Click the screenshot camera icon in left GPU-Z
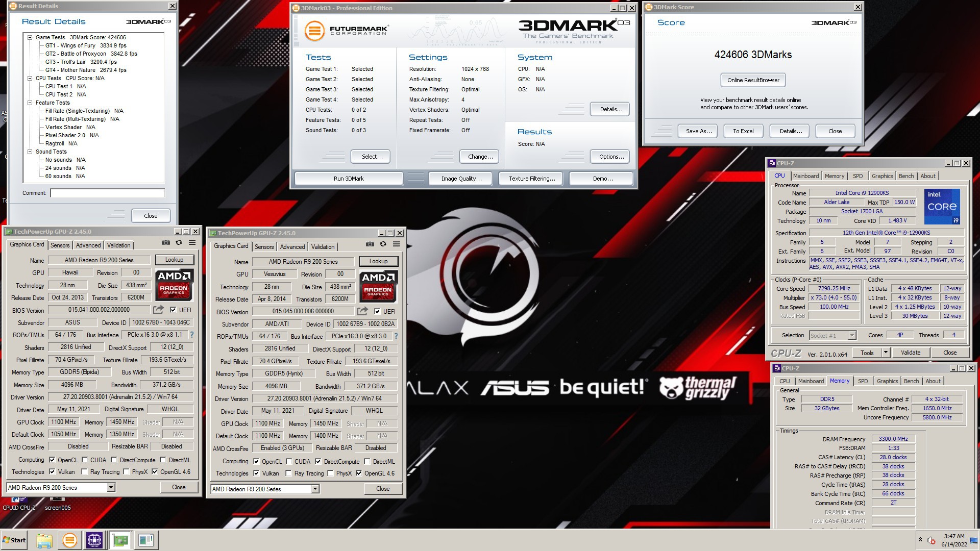Image resolution: width=980 pixels, height=551 pixels. (x=166, y=243)
